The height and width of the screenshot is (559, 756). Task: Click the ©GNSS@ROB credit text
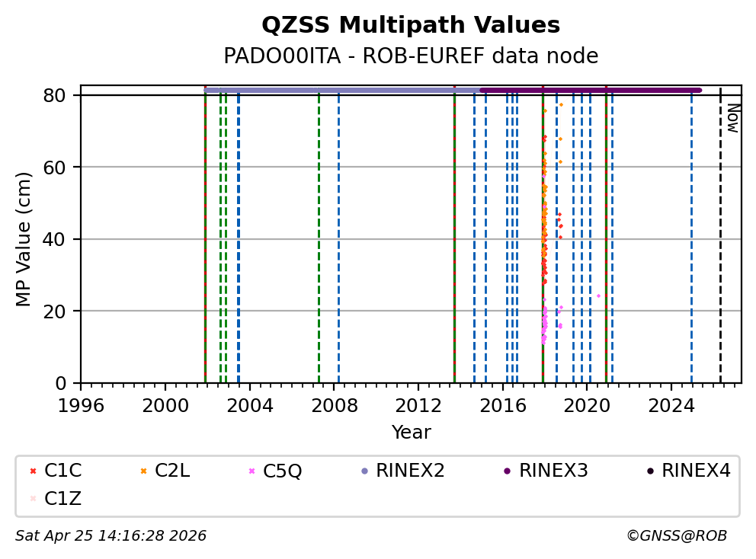tap(676, 536)
